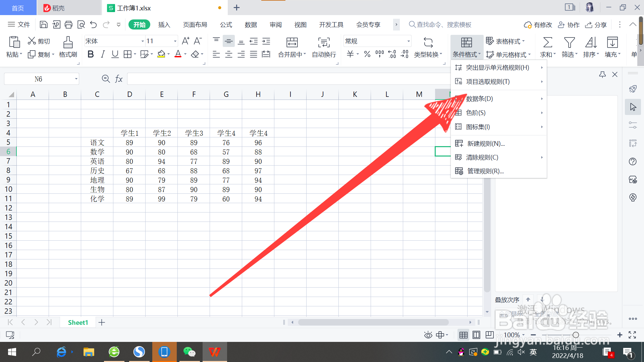Click the font color A icon
The image size is (644, 362).
(178, 54)
